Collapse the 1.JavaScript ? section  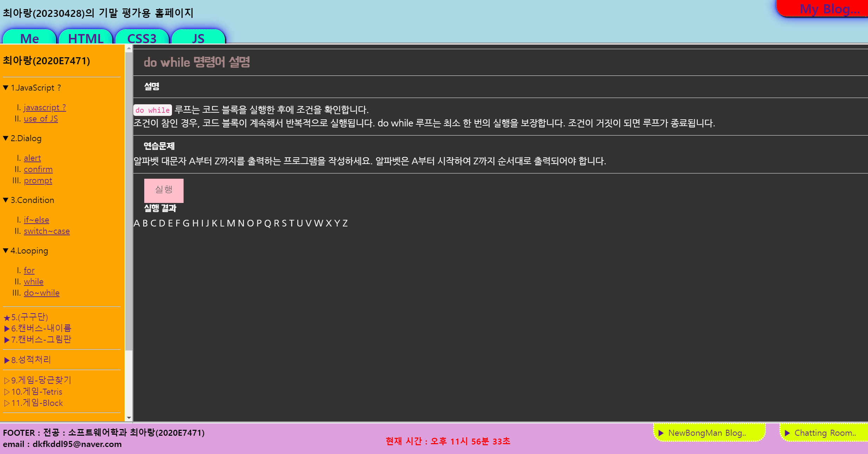click(x=32, y=88)
